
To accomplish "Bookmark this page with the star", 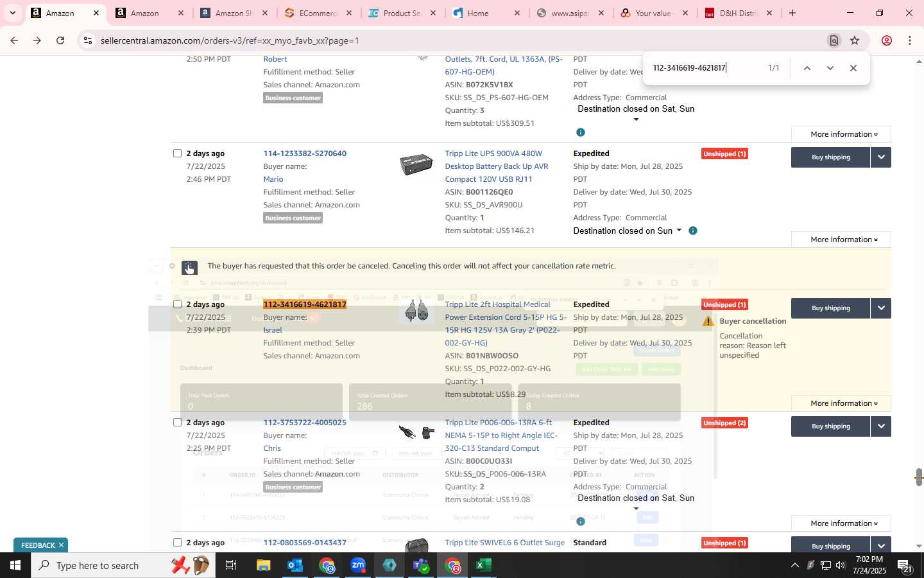I will coord(855,40).
